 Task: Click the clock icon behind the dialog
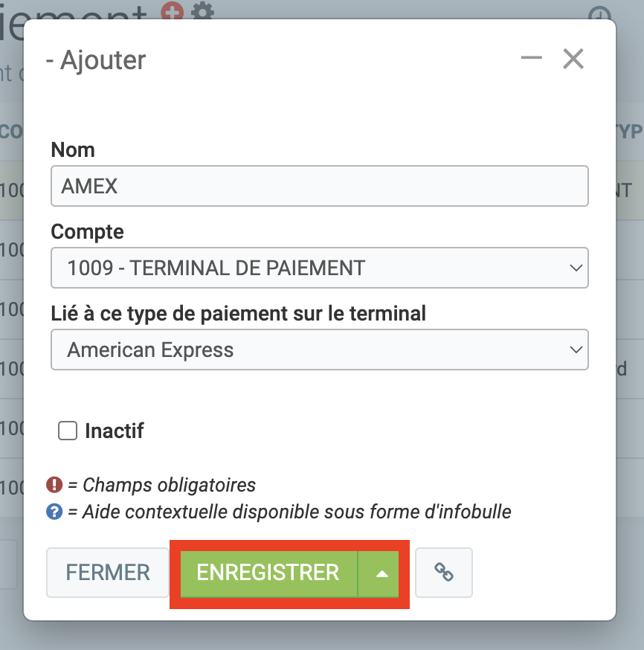pos(599,15)
